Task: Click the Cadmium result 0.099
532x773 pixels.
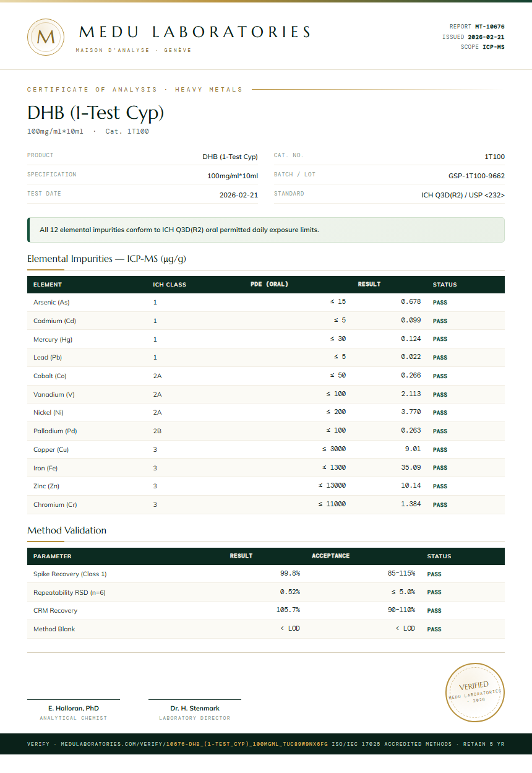Action: (x=411, y=321)
